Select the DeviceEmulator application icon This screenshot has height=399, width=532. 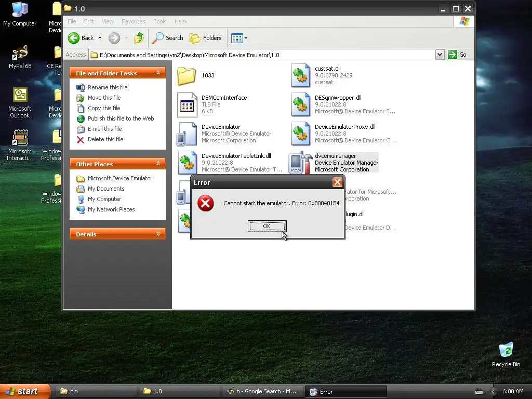pyautogui.click(x=187, y=134)
